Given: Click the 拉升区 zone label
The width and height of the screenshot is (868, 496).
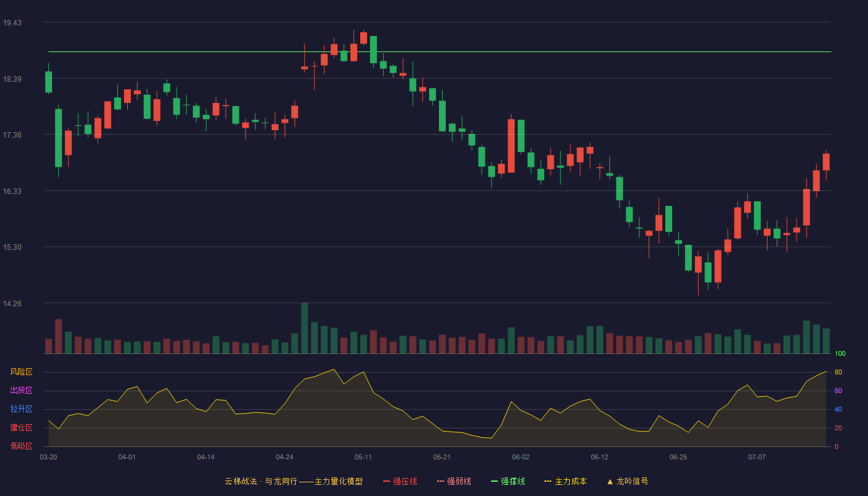Looking at the screenshot, I should coord(21,409).
